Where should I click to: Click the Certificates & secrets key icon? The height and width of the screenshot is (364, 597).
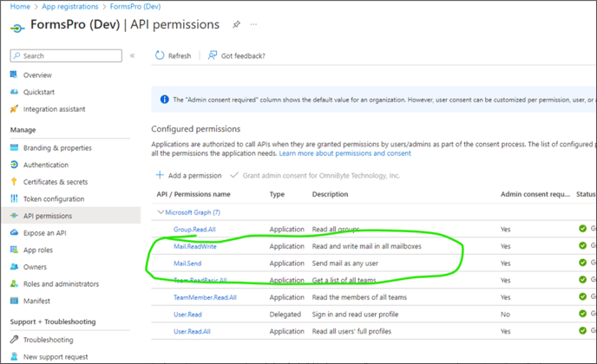14,181
